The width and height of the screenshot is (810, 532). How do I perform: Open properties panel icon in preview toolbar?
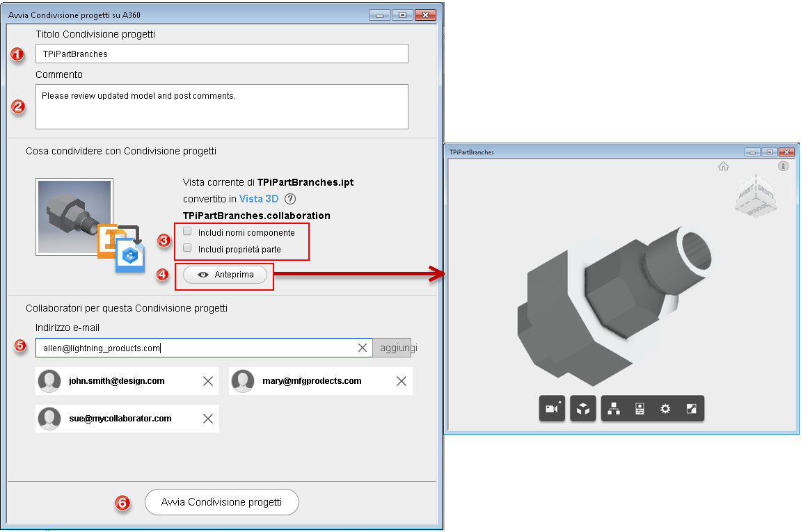[x=640, y=409]
